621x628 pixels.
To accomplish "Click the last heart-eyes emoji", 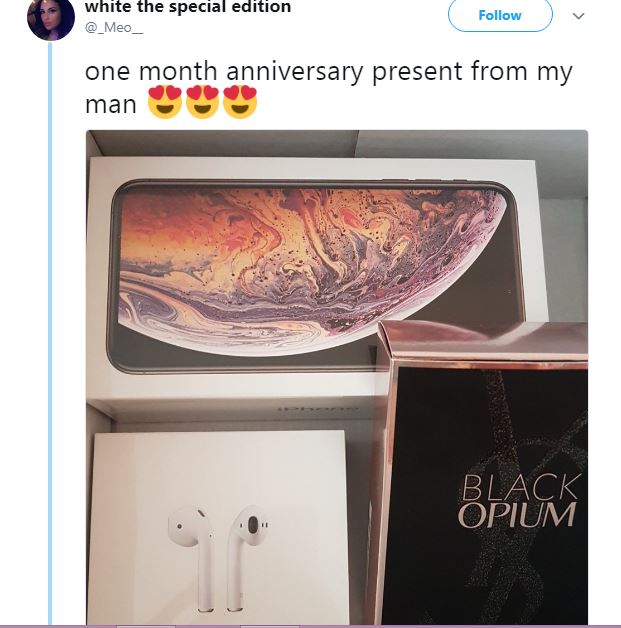I will 240,102.
